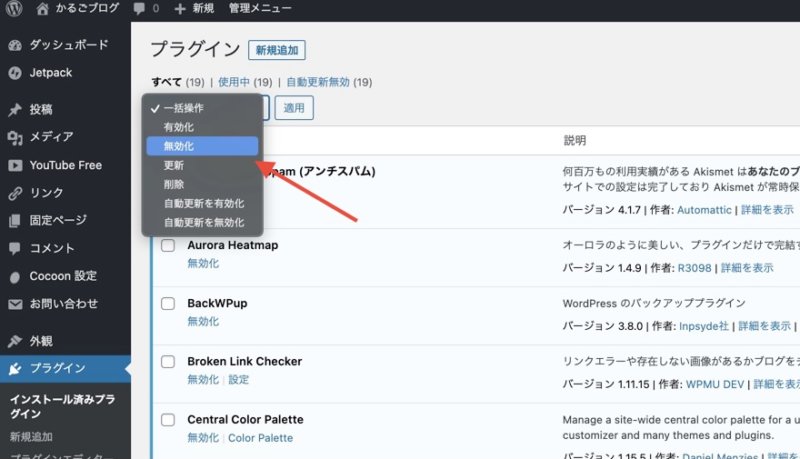Click the 適用 button

(294, 108)
